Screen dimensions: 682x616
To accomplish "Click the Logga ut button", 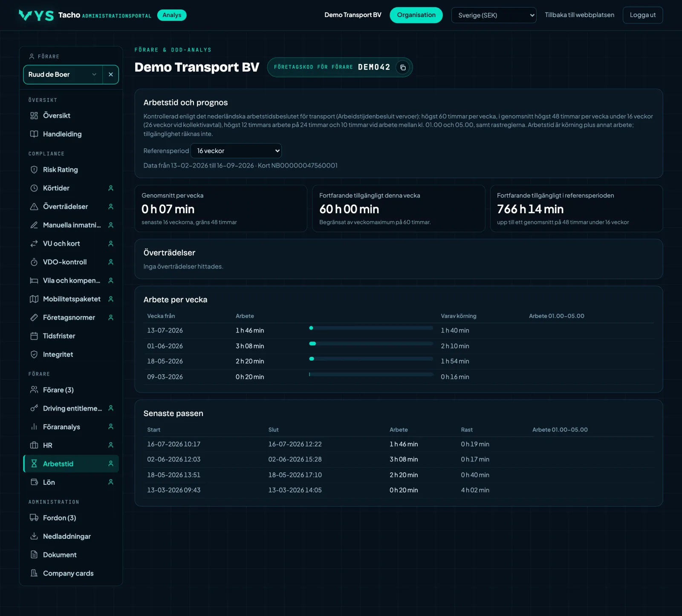I will coord(643,15).
